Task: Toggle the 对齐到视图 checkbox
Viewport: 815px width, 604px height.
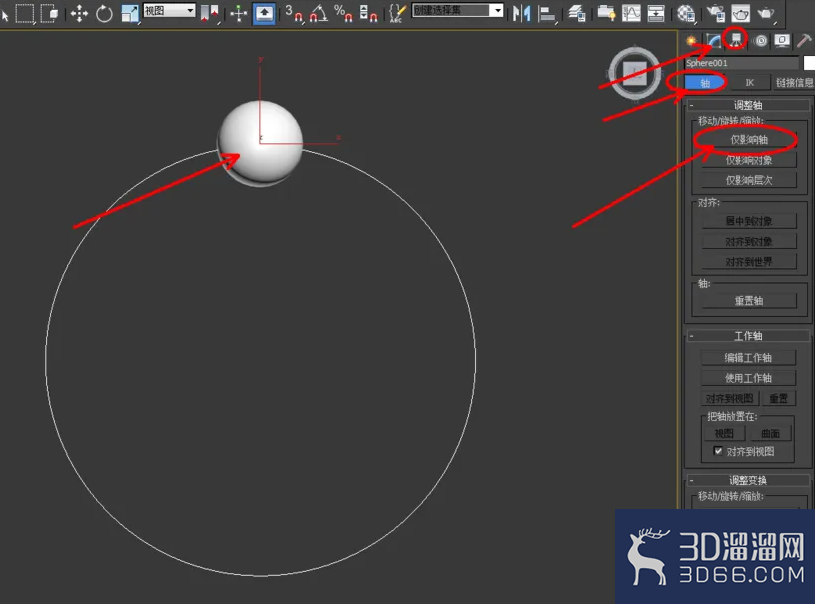Action: (718, 451)
